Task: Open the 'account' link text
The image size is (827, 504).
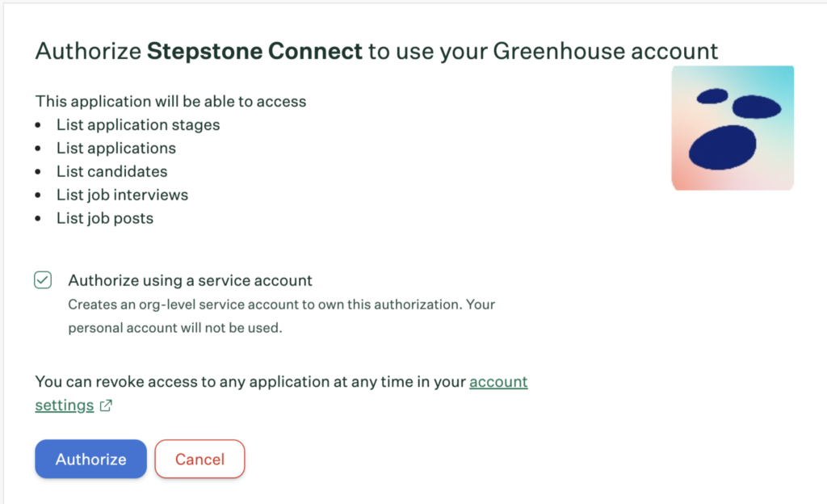Action: click(x=498, y=382)
